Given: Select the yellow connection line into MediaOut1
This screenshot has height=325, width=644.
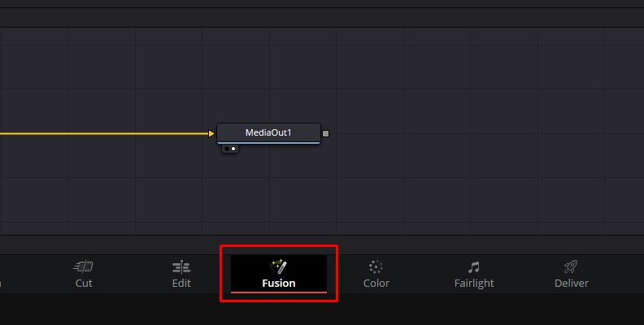Looking at the screenshot, I should pyautogui.click(x=104, y=133).
